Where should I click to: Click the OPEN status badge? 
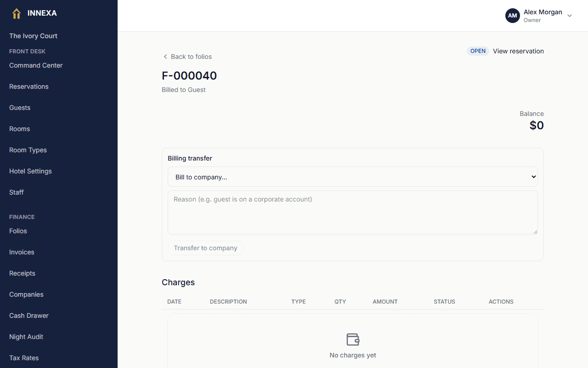pos(478,51)
